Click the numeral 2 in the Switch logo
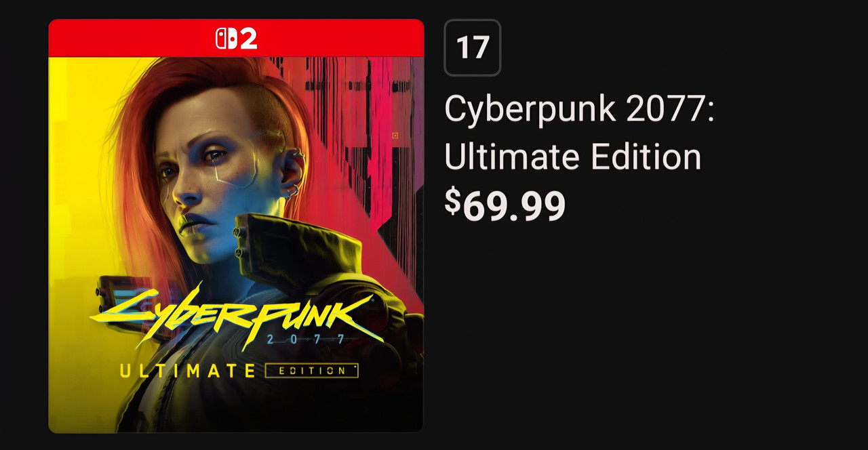868x450 pixels. 249,39
